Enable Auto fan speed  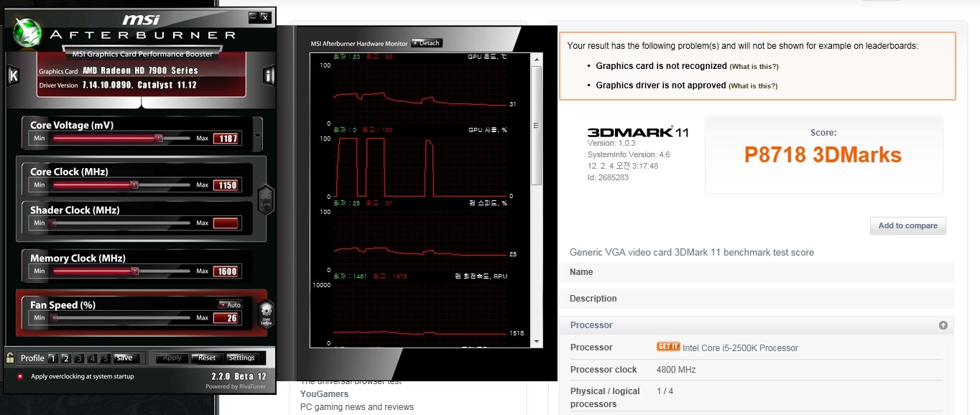coord(230,304)
